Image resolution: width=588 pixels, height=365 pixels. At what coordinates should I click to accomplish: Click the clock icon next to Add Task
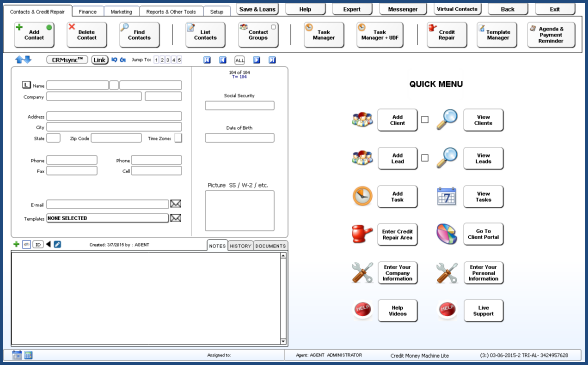[362, 196]
